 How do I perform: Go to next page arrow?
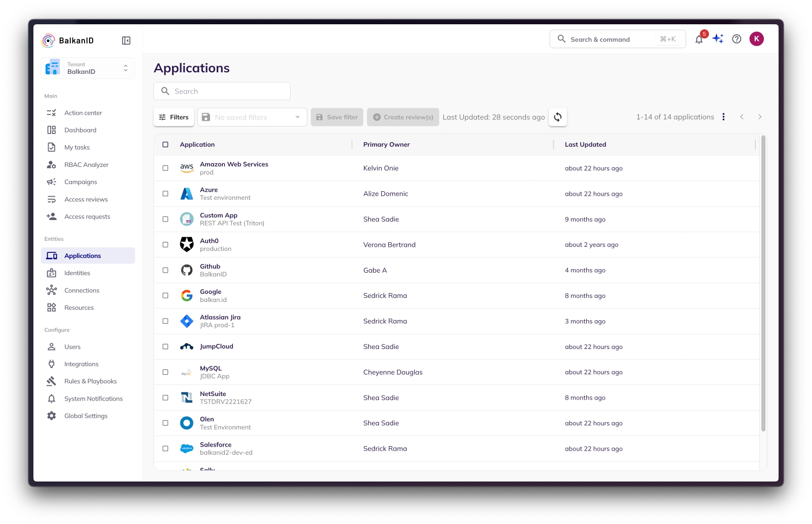pos(759,117)
